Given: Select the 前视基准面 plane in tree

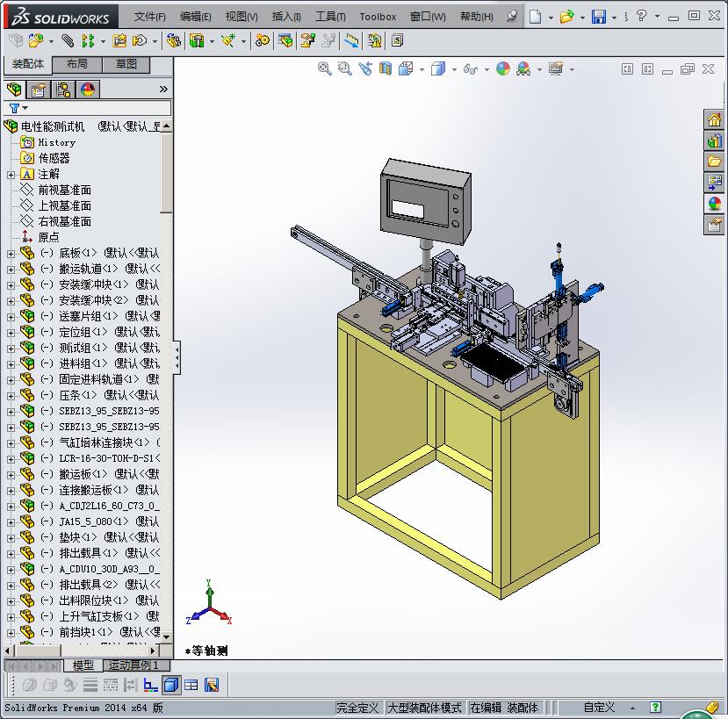Looking at the screenshot, I should tap(64, 190).
